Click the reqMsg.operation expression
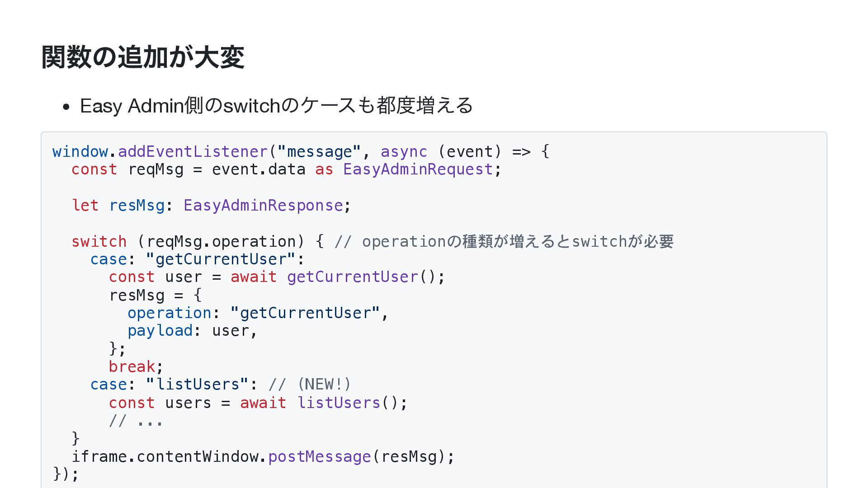Image resolution: width=868 pixels, height=488 pixels. [x=221, y=241]
